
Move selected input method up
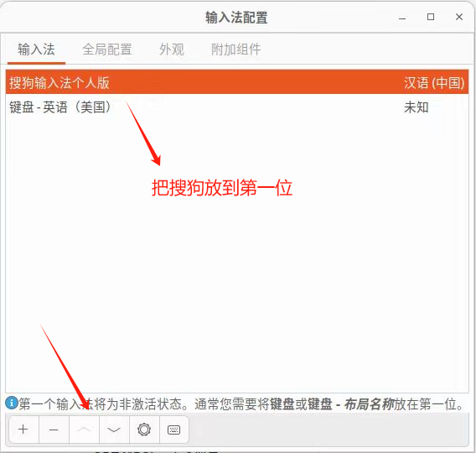pyautogui.click(x=84, y=430)
